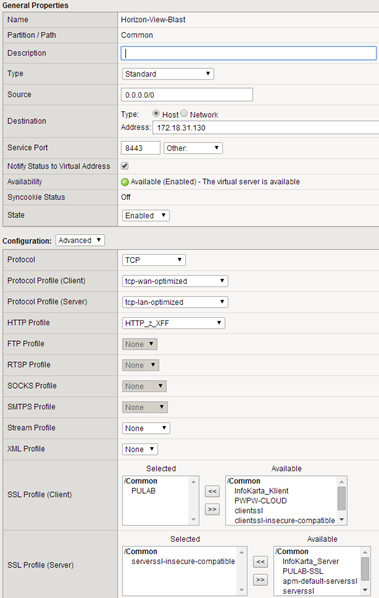This screenshot has width=379, height=598.
Task: Open the Configuration Advanced dropdown
Action: (x=80, y=240)
